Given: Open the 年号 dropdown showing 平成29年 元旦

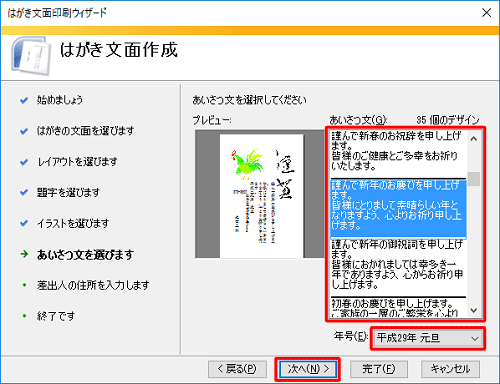Looking at the screenshot, I should coord(428,338).
